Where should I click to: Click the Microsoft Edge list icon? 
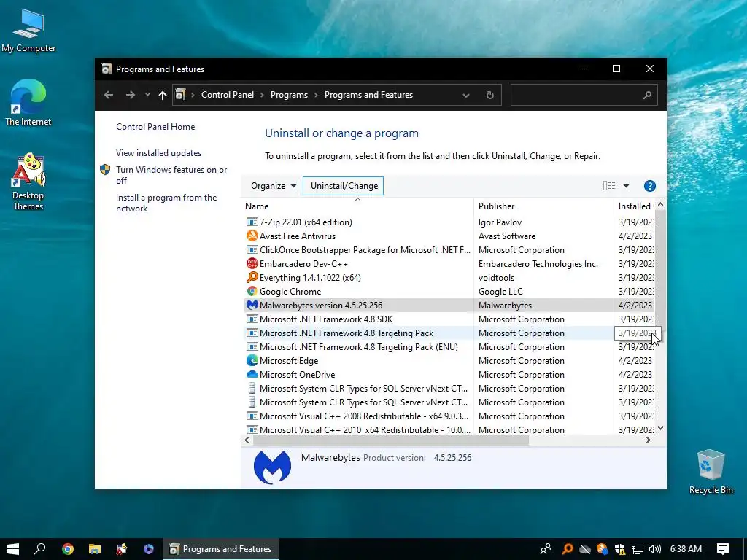pyautogui.click(x=252, y=360)
